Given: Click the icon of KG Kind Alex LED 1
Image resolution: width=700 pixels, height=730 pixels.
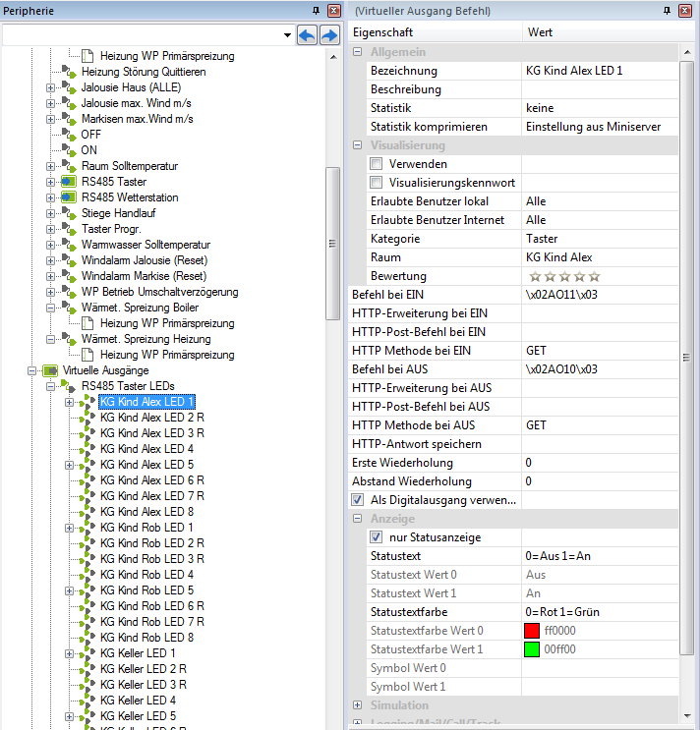Looking at the screenshot, I should 87,402.
